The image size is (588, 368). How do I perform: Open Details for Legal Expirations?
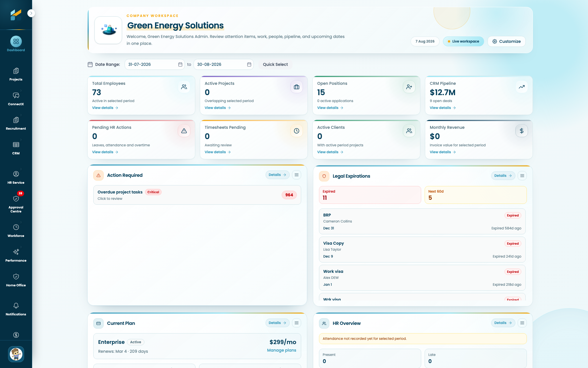[x=503, y=176]
